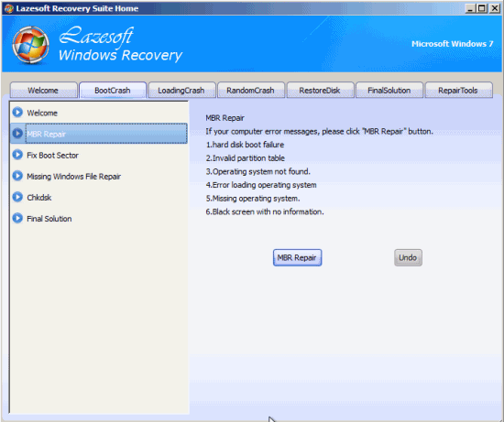Click the 'MBR Repair' heading in right pane
Viewport: 504px width, 422px height.
click(225, 118)
